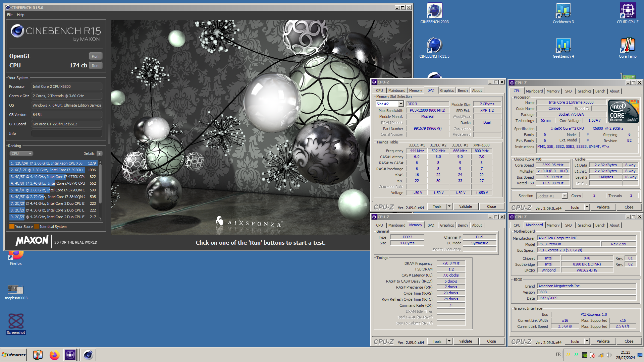Click the CPU-Z chip icon in the taskbar
This screenshot has width=644, height=362.
70,355
